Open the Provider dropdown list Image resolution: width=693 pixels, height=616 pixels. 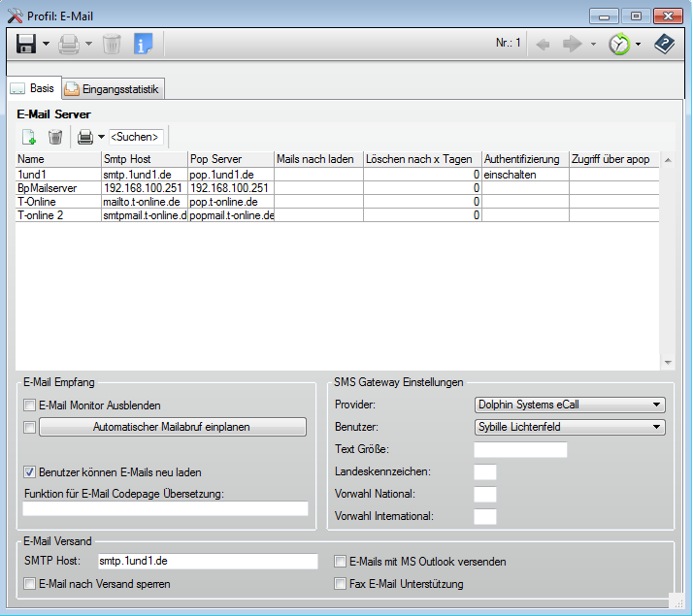657,405
